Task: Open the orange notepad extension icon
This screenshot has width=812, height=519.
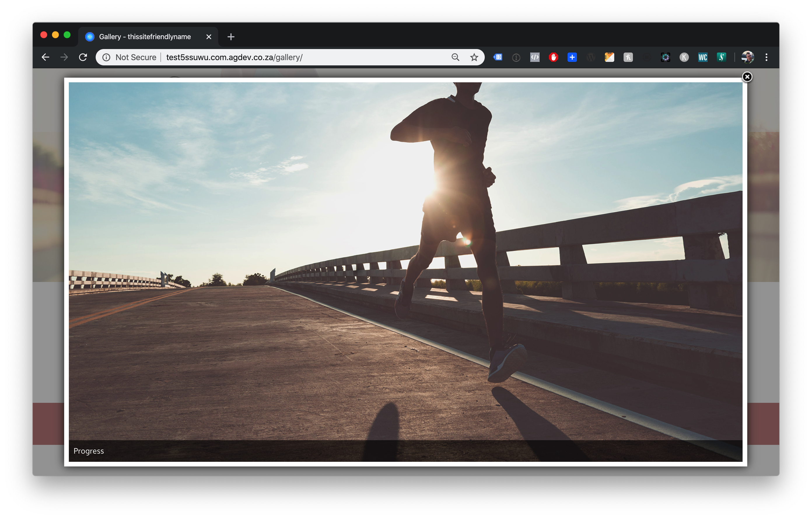Action: [609, 58]
